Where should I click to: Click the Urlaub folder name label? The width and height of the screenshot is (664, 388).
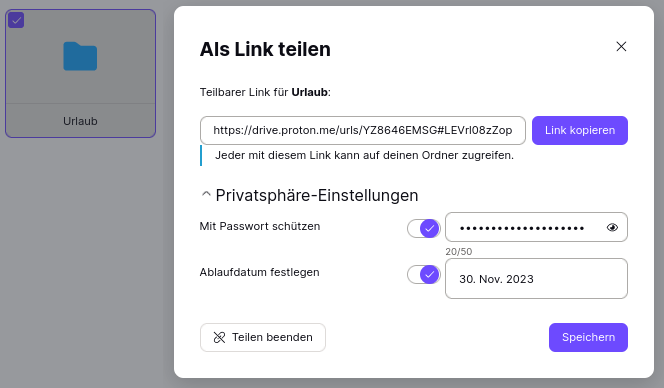(80, 121)
